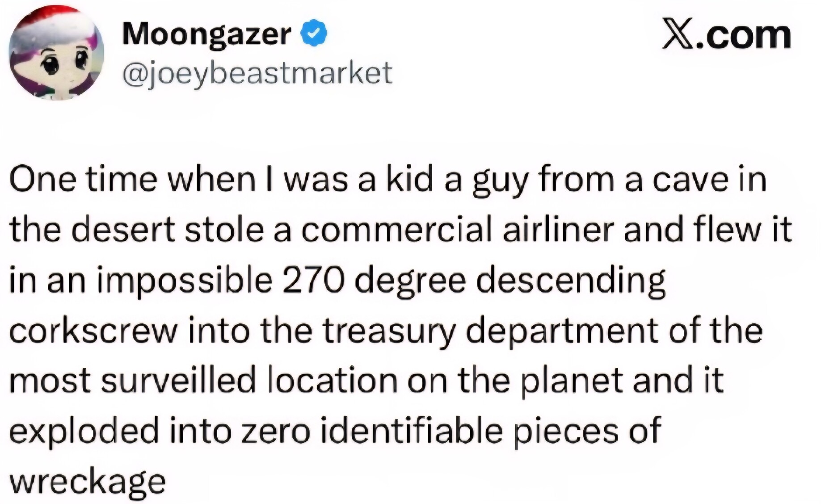Click the word "desert" in the tweet
The width and height of the screenshot is (821, 504).
123,230
